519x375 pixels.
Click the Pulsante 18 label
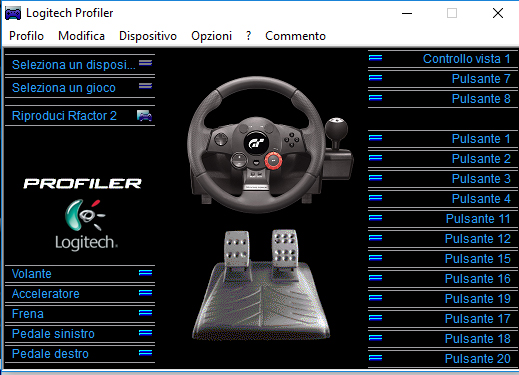[x=478, y=339]
